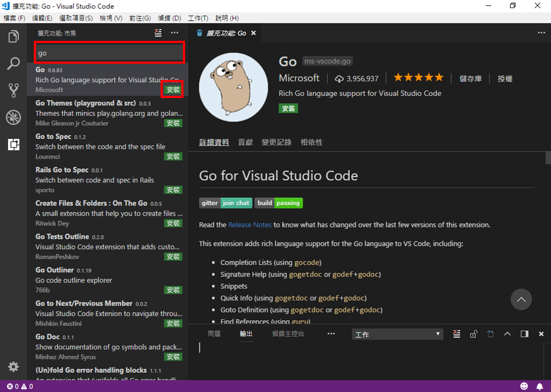Open the 工作 output channel dropdown
Image resolution: width=551 pixels, height=392 pixels.
pyautogui.click(x=397, y=334)
